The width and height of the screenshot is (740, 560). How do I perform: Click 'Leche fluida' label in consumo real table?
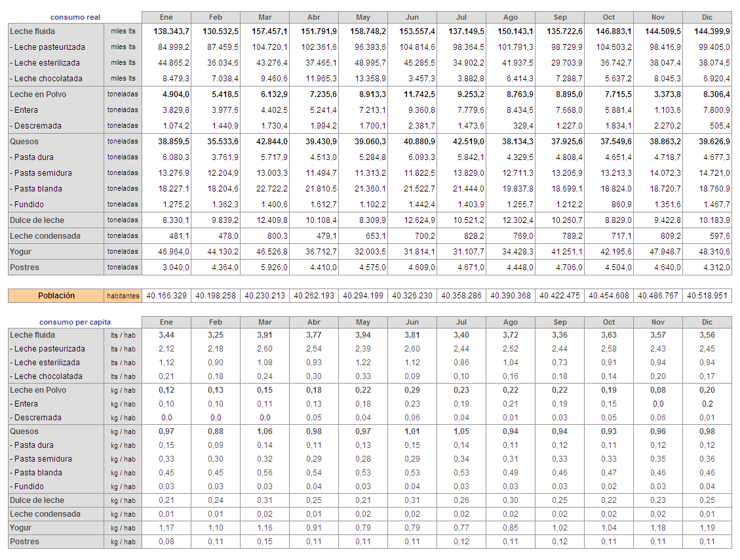click(x=32, y=31)
